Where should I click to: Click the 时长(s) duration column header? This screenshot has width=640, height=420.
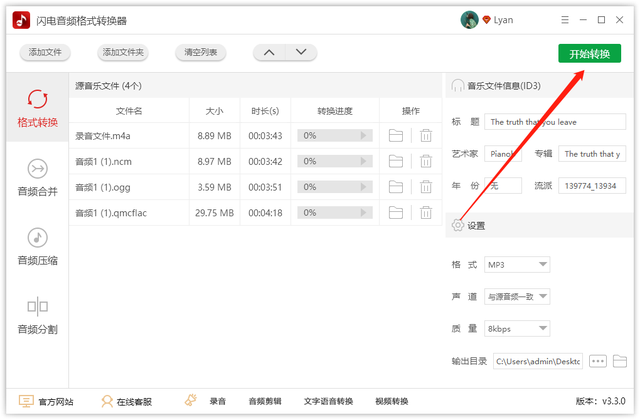point(265,111)
